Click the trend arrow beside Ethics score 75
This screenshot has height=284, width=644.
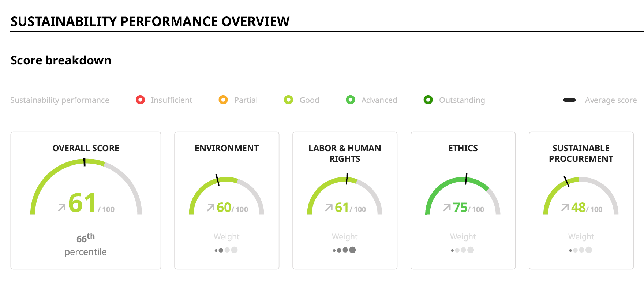[x=447, y=208]
